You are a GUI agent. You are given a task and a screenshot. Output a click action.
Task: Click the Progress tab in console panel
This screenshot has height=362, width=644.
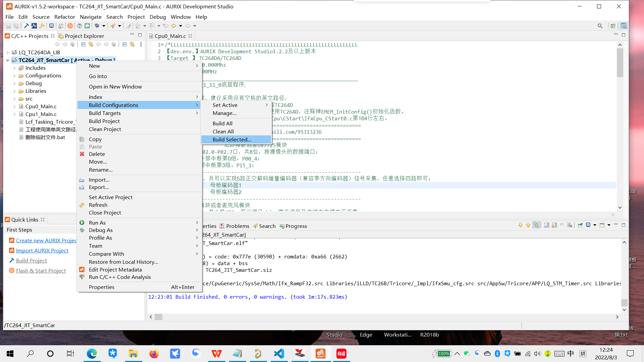coord(297,226)
